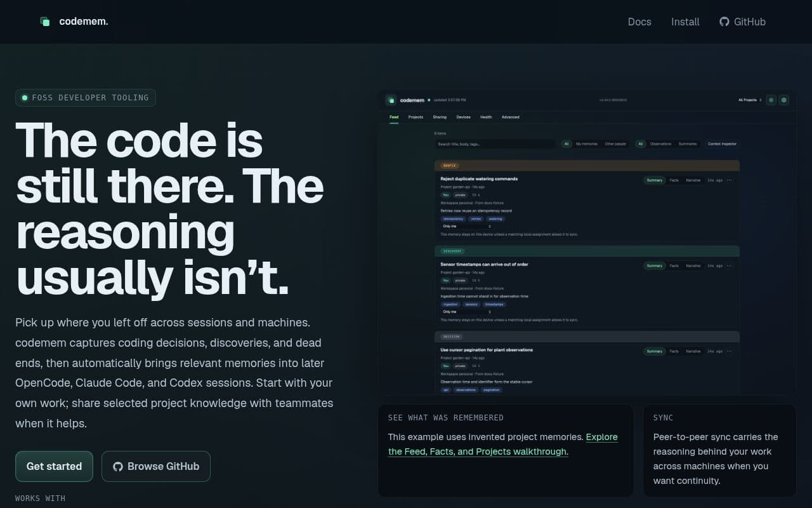The width and height of the screenshot is (812, 508).
Task: Click the codemem logo in site header
Action: (74, 22)
